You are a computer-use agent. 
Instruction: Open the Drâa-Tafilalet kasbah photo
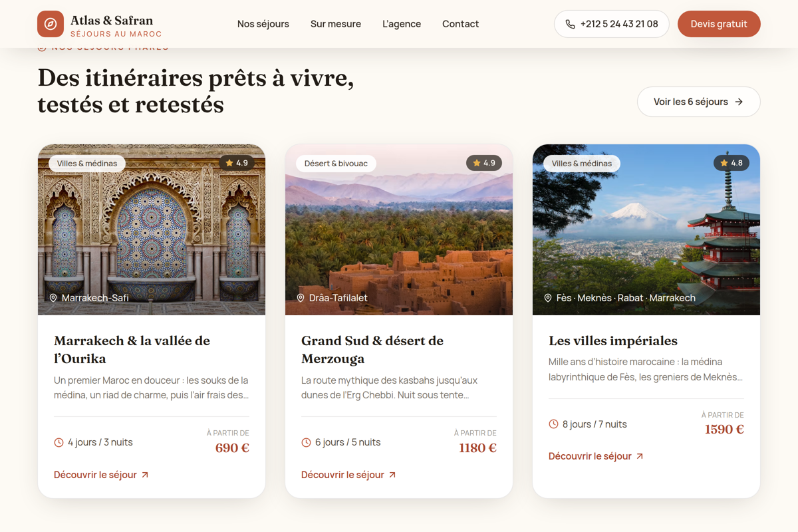(399, 229)
